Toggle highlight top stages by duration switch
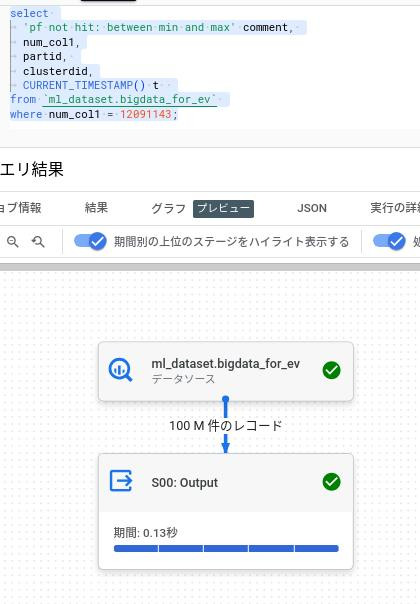Screen dimensions: 420x604 (x=90, y=242)
